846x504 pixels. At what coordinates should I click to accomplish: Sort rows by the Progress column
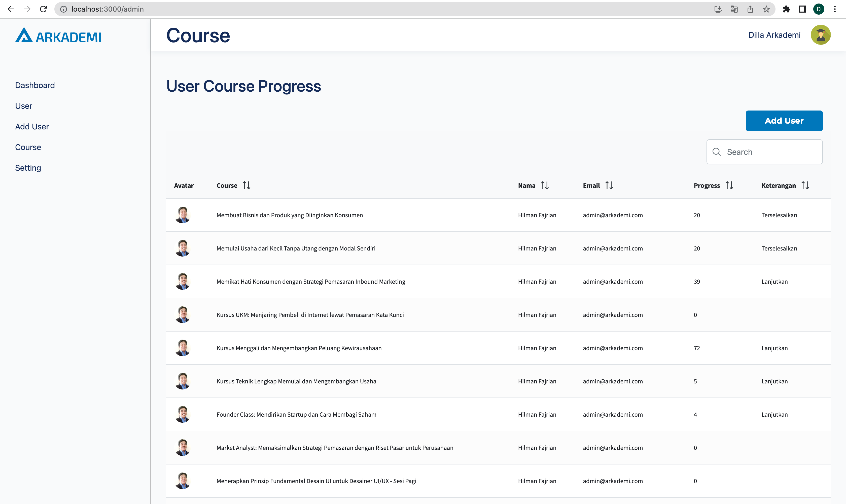729,185
